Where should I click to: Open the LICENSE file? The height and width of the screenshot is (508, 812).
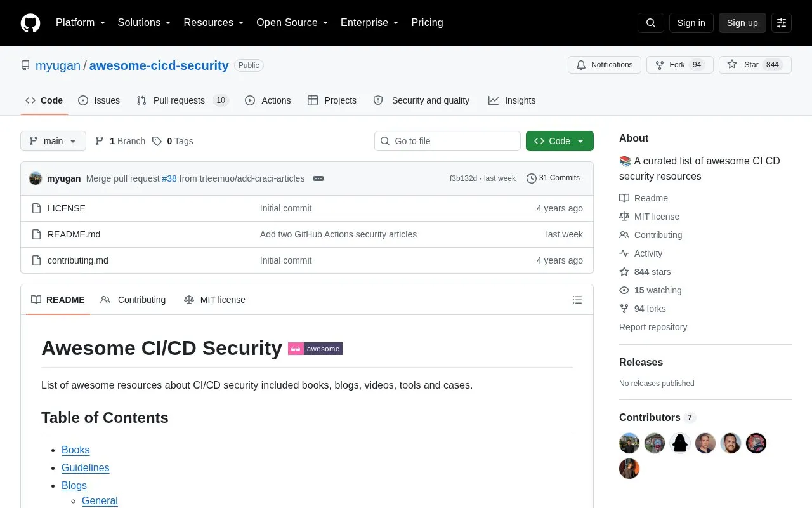coord(67,208)
